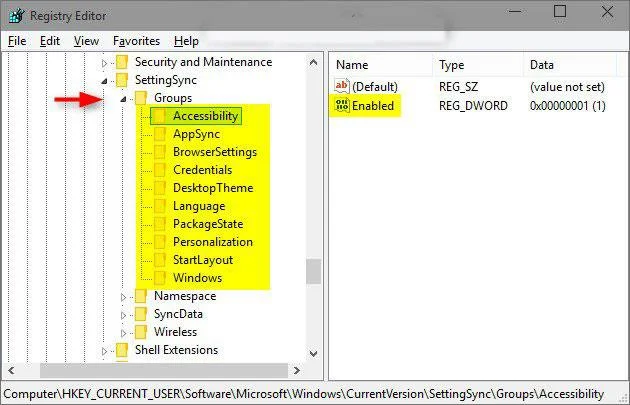The width and height of the screenshot is (630, 405).
Task: Click the Shell Extensions folder icon
Action: (x=122, y=350)
